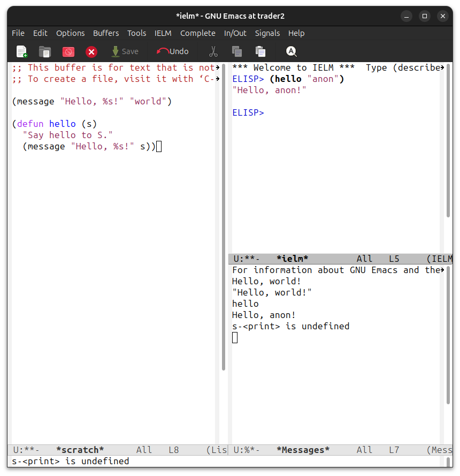Kill buffer with the red X icon
The image size is (460, 476).
(x=91, y=51)
